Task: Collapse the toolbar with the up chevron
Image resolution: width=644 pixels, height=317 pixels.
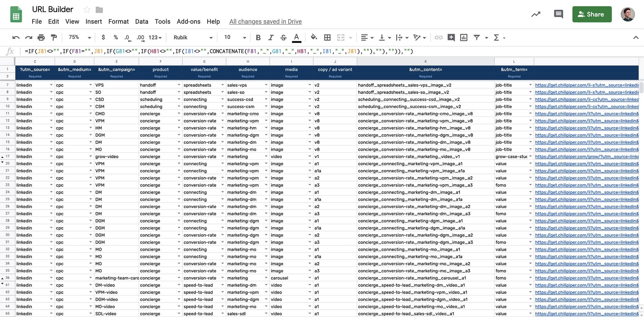Action: (636, 38)
